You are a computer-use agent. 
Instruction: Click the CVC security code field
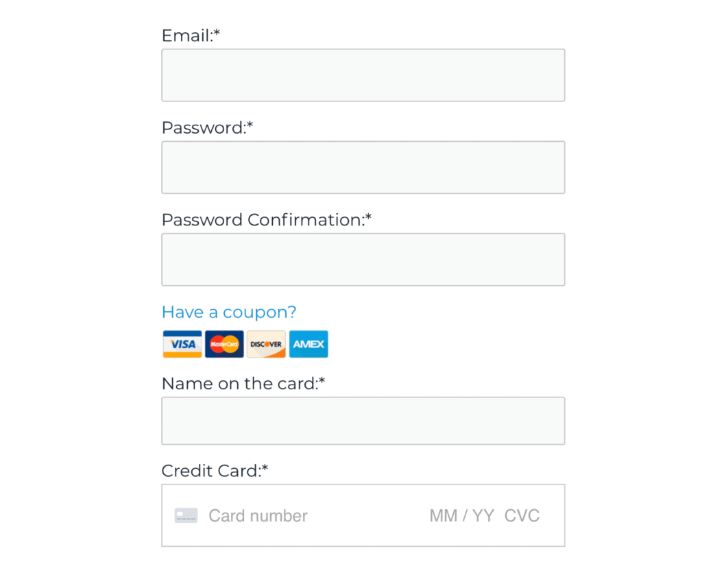522,515
